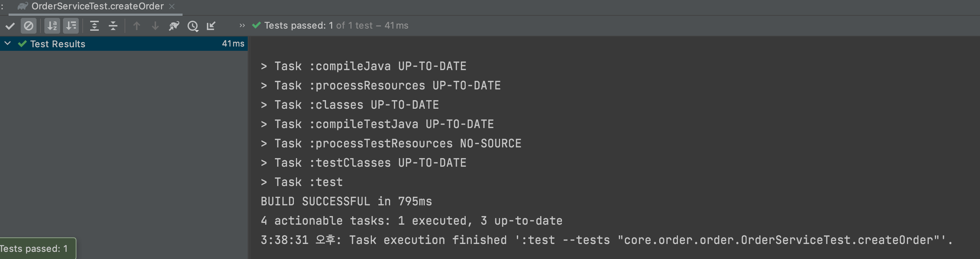The image size is (980, 259).
Task: Click the Collapse All icon
Action: (113, 26)
